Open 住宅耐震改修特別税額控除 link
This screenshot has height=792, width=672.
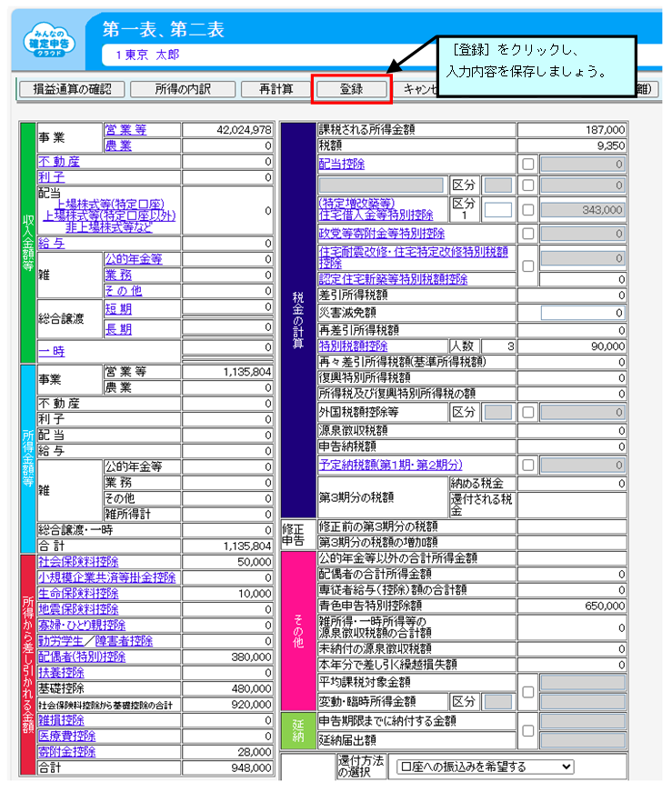pos(414,257)
